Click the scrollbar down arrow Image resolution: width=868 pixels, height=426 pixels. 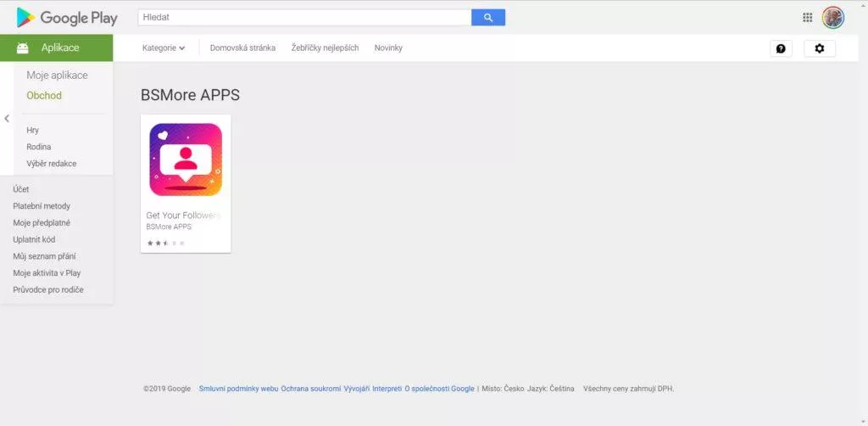(863, 422)
